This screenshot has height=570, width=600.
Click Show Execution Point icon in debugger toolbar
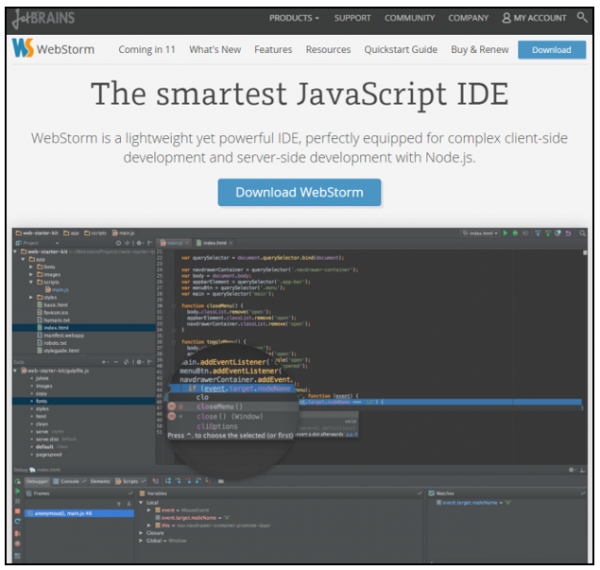coord(156,481)
